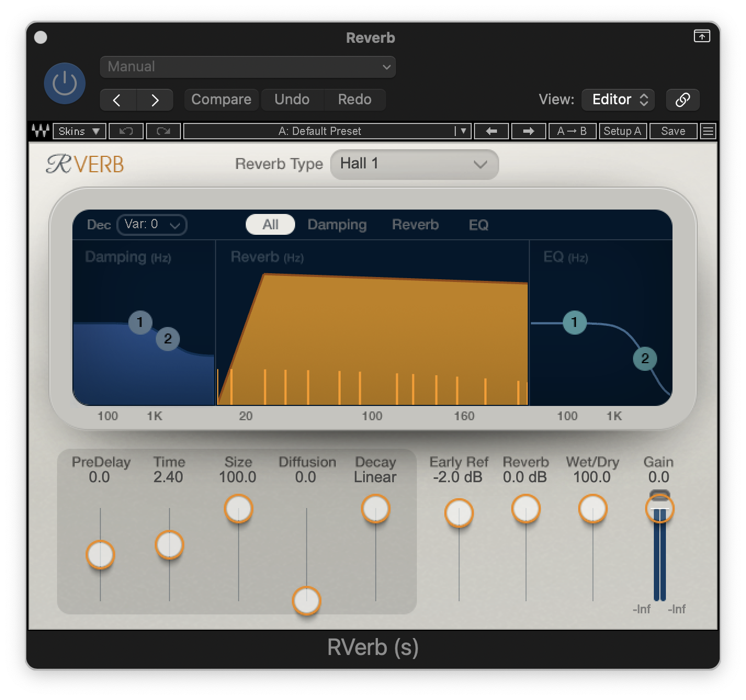
Task: Click the Diffusion value 0.0
Action: [306, 477]
